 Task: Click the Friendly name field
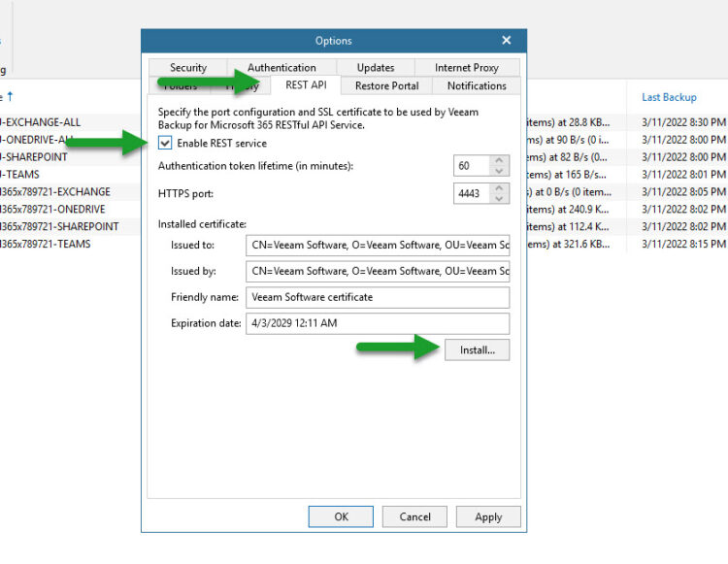pos(378,297)
